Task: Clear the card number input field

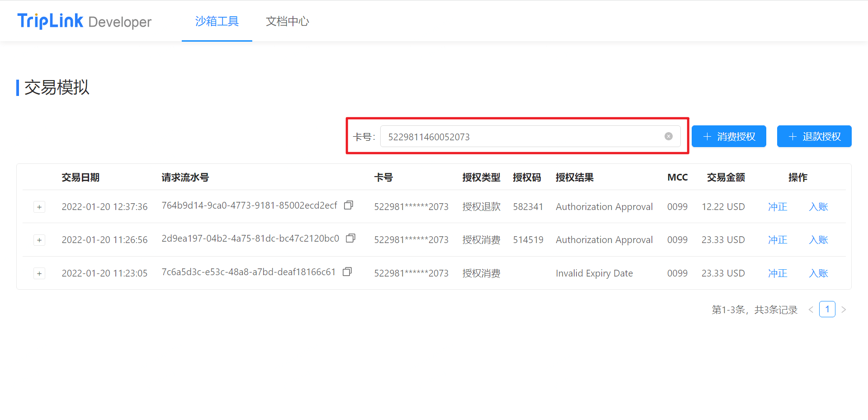Action: (668, 137)
